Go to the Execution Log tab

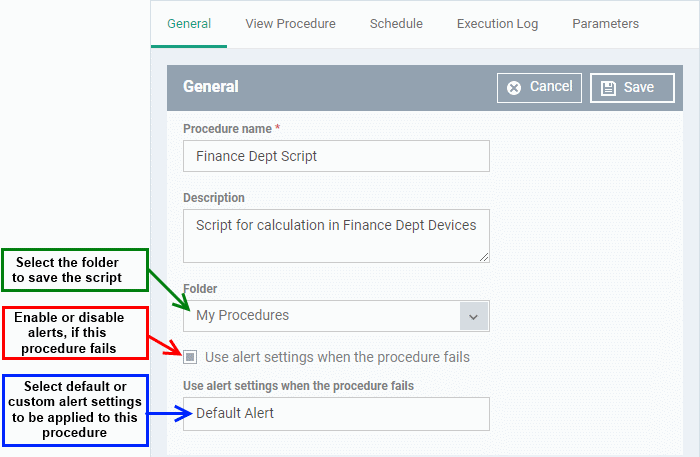(x=497, y=24)
